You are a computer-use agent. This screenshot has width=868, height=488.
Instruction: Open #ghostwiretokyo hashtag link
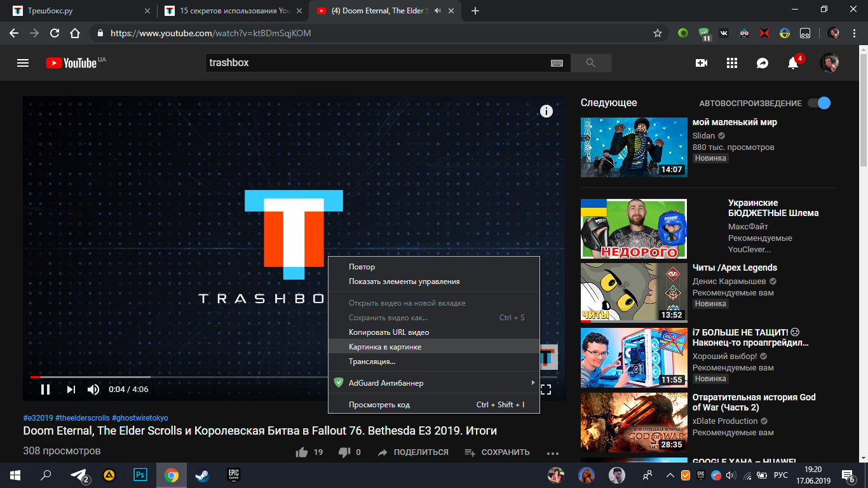(140, 418)
